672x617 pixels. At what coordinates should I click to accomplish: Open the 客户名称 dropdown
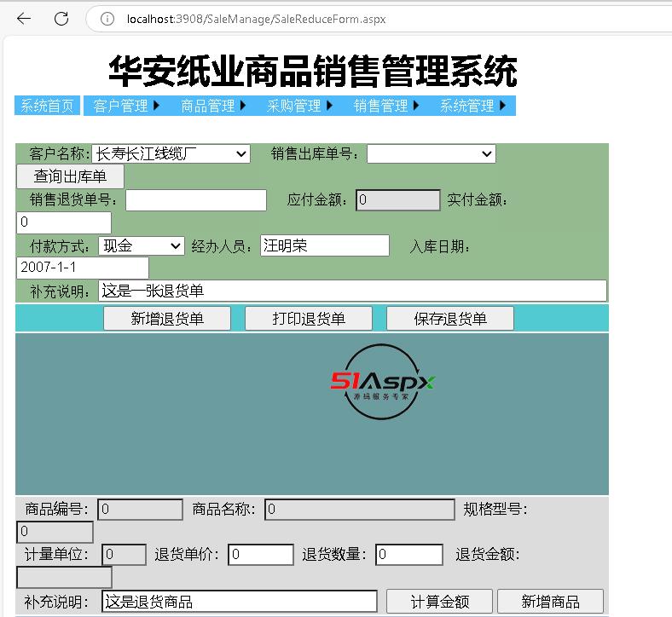(x=171, y=153)
